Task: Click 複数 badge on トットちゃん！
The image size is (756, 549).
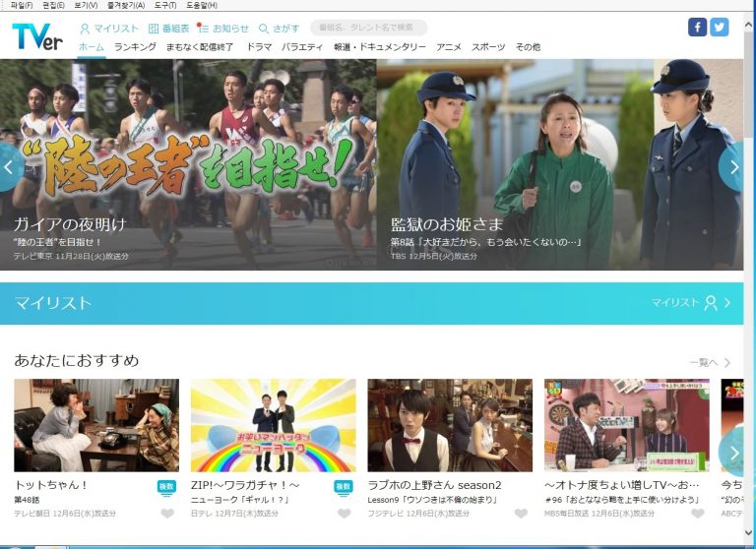Action: pos(166,487)
